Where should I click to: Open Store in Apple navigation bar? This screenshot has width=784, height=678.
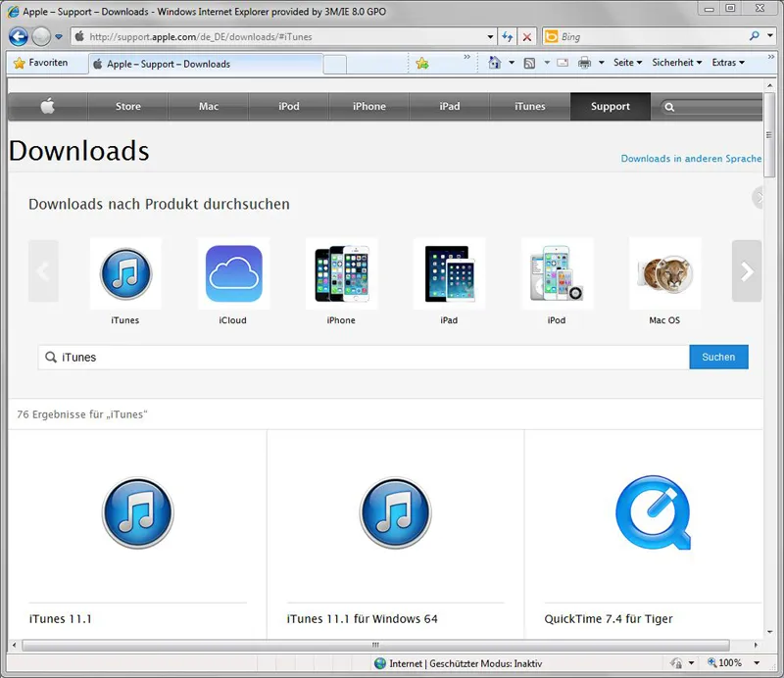click(x=128, y=106)
